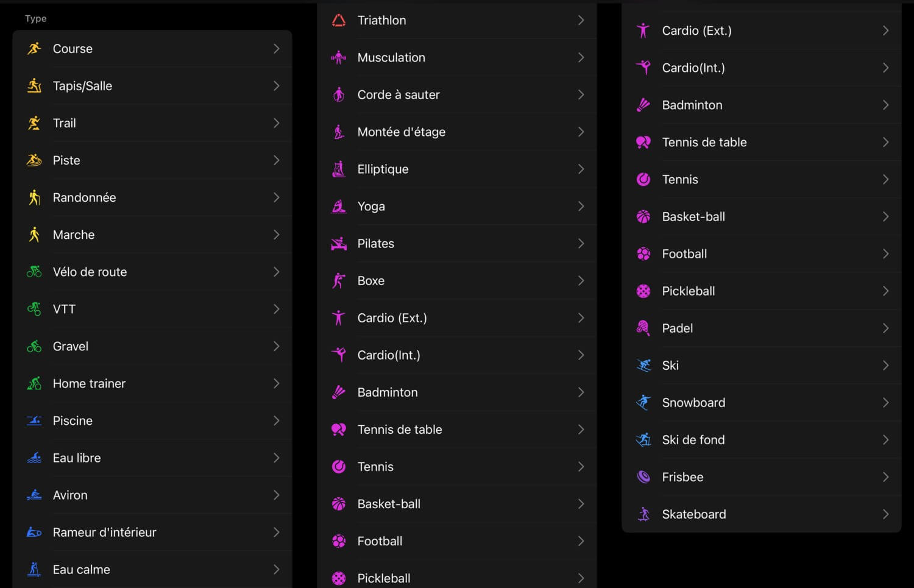Image resolution: width=914 pixels, height=588 pixels.
Task: Click the Skateboard rider icon
Action: point(643,514)
